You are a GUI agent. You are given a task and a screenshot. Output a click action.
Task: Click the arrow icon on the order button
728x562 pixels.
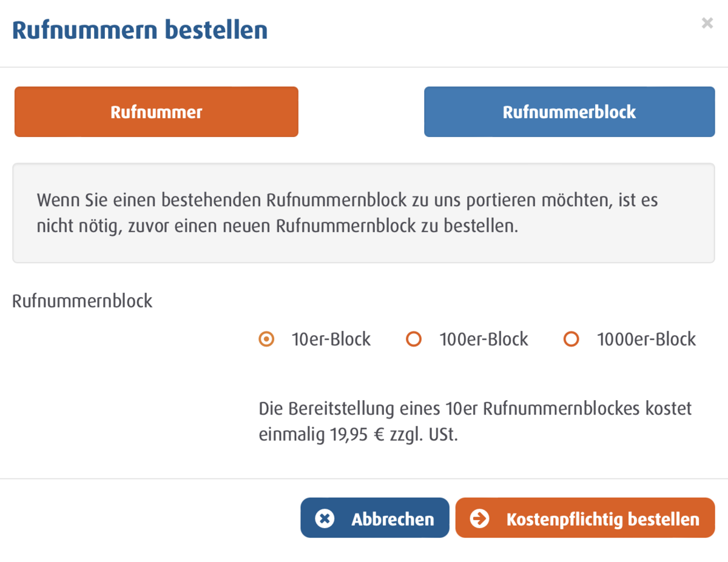pos(479,519)
